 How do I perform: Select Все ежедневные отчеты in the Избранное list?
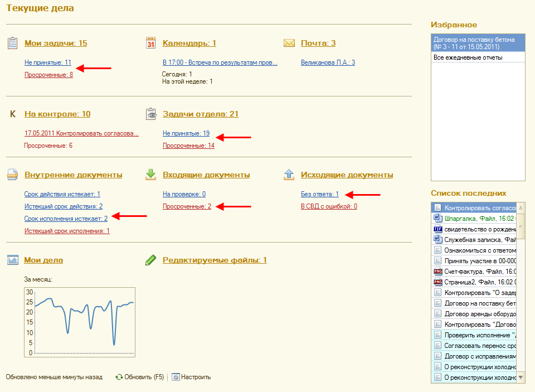point(468,57)
